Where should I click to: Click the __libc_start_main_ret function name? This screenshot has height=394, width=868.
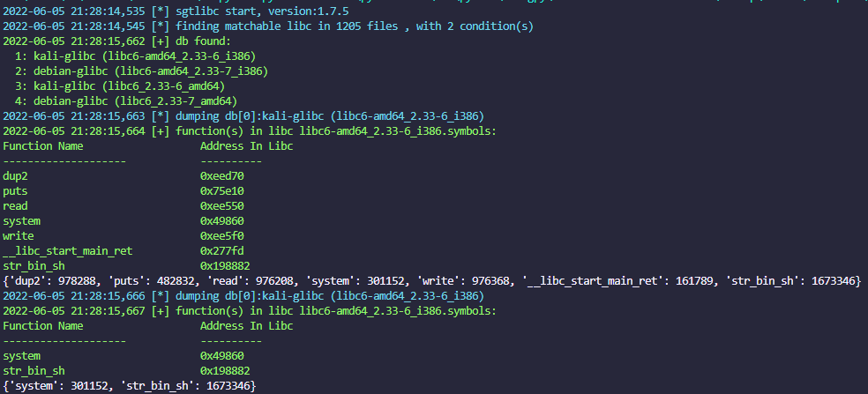[x=68, y=251]
